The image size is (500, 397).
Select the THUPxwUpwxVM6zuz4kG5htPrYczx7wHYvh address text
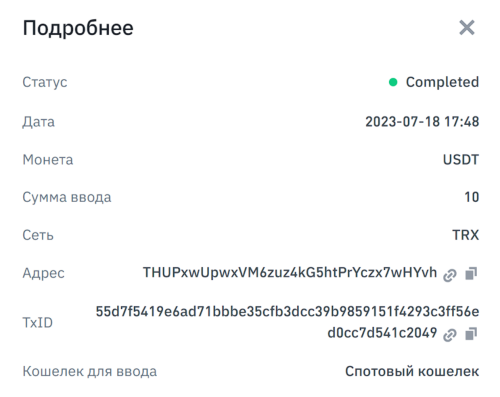(x=290, y=273)
